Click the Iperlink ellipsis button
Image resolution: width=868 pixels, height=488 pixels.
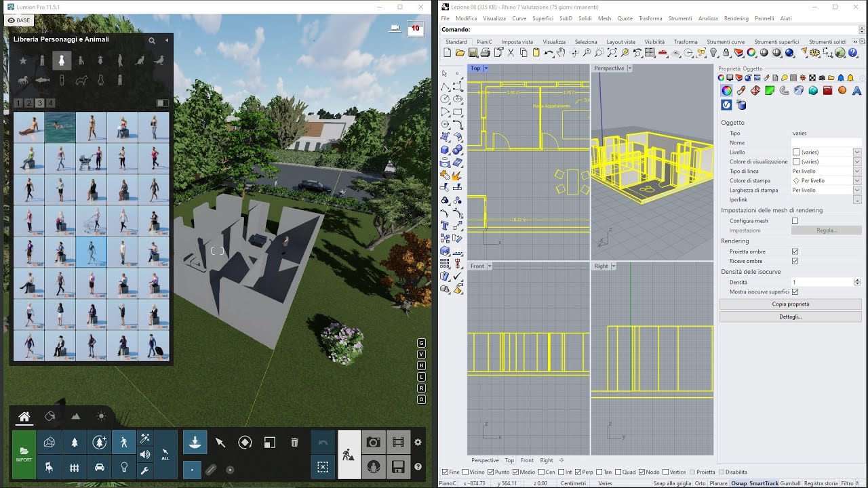point(857,200)
